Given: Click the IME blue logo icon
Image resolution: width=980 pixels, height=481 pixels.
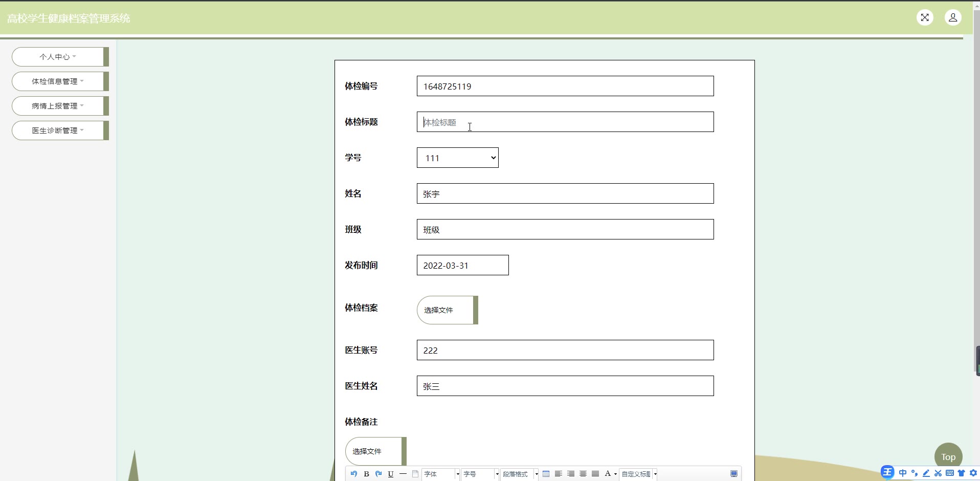Looking at the screenshot, I should pyautogui.click(x=887, y=472).
